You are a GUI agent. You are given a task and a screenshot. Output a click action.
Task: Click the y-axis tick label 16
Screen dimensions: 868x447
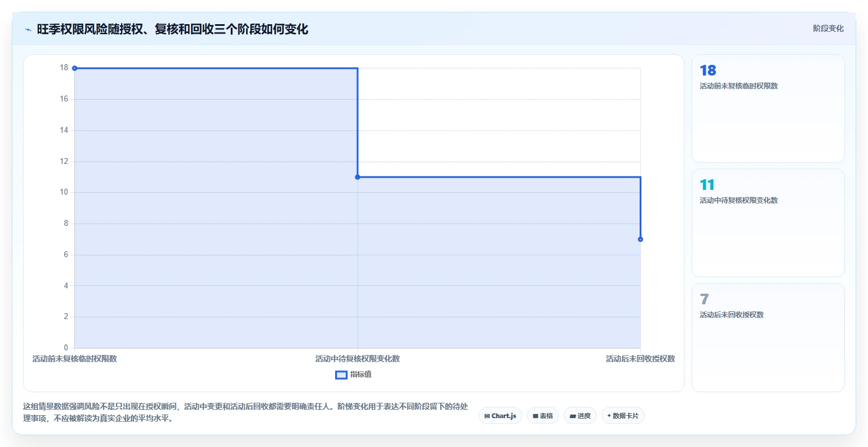coord(64,99)
